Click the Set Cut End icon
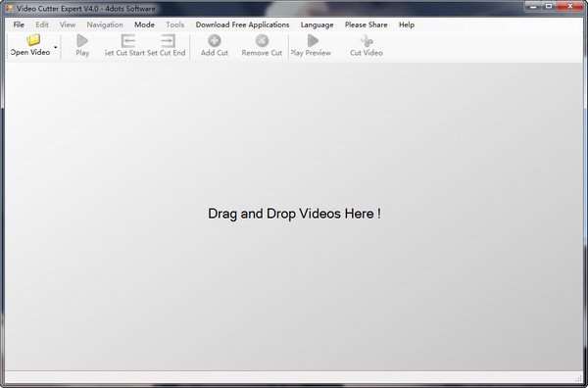588x388 pixels. click(x=168, y=40)
